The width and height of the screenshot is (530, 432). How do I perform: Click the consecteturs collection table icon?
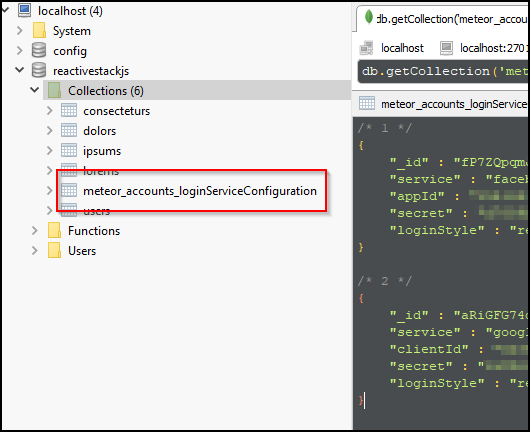[69, 111]
